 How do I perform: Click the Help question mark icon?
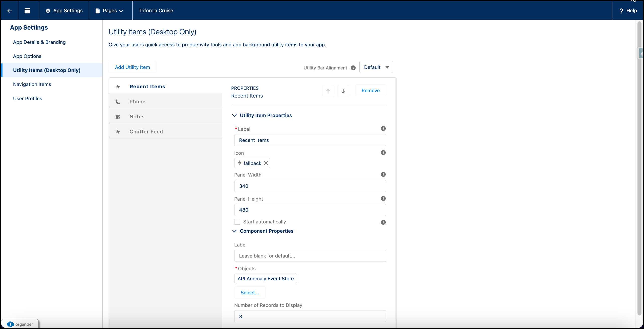point(621,11)
